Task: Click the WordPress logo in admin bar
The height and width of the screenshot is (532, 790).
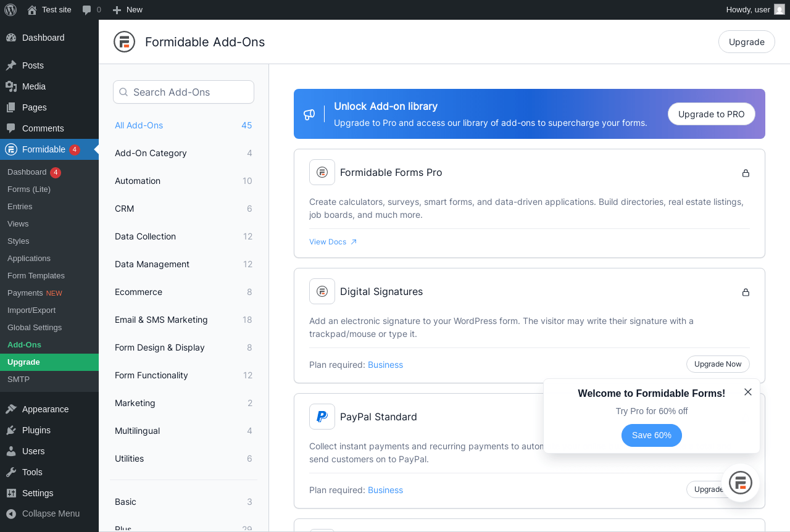Action: pyautogui.click(x=10, y=10)
